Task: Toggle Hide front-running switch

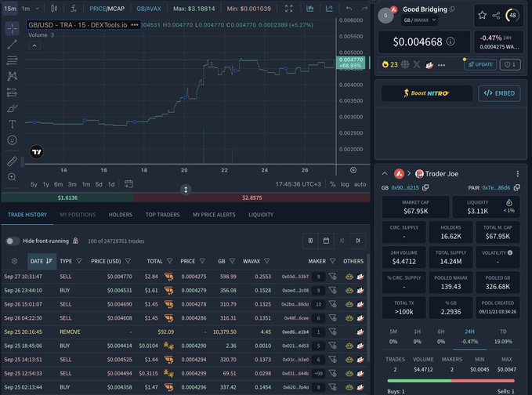Action: (13, 241)
